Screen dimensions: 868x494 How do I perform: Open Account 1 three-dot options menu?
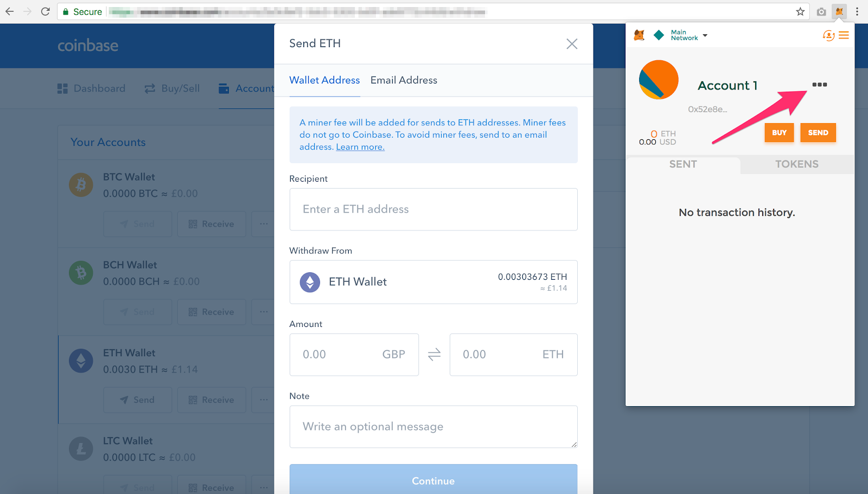click(x=820, y=85)
